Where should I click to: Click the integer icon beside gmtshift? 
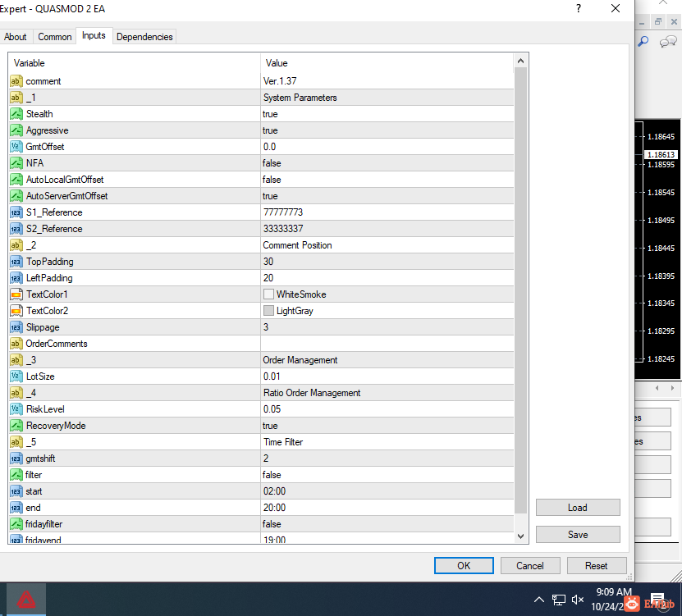point(16,459)
